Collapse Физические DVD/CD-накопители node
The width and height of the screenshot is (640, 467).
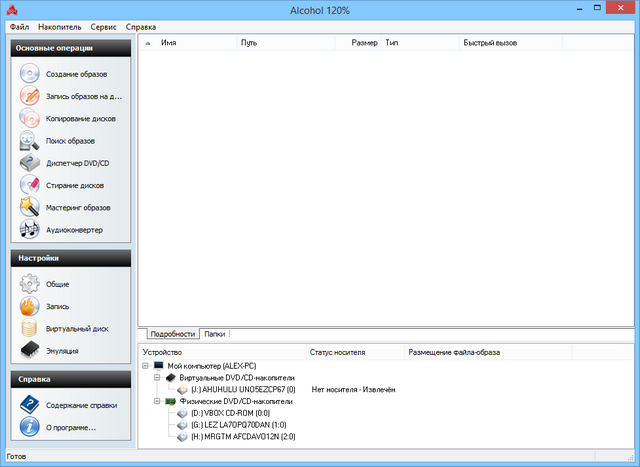tap(157, 401)
